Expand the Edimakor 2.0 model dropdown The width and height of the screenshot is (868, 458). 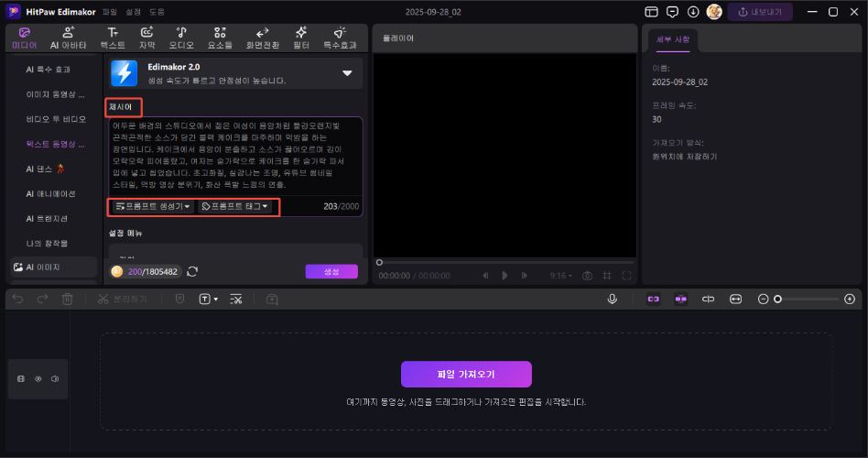(x=347, y=73)
